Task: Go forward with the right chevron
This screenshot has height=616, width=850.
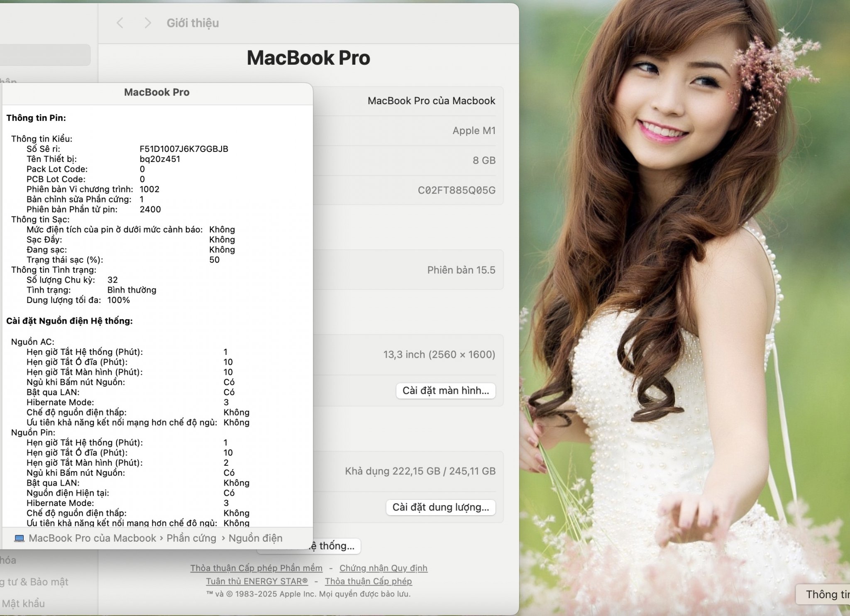Action: click(147, 23)
